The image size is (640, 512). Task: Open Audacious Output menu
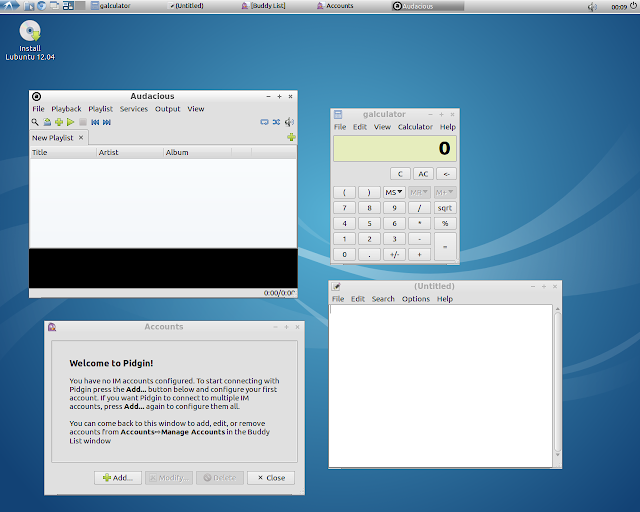coord(167,109)
